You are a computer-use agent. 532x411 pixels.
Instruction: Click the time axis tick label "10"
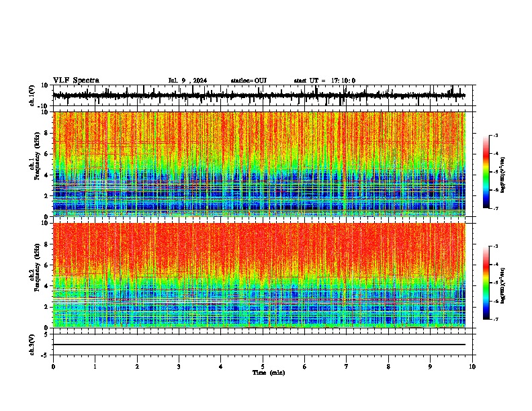coord(472,367)
